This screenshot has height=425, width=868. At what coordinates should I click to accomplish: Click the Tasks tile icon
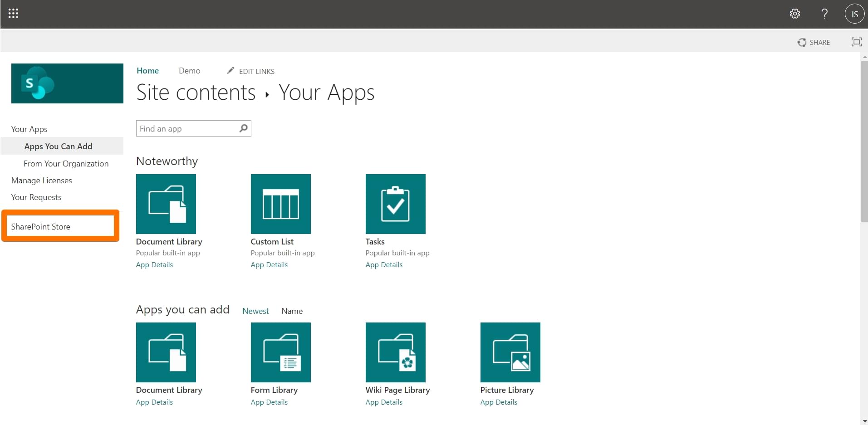tap(396, 204)
